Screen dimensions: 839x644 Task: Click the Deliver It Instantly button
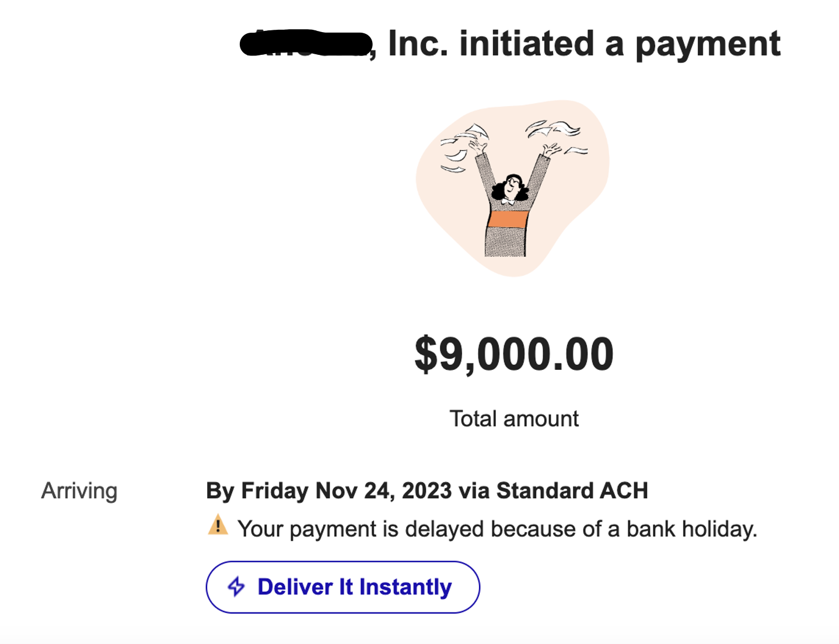[x=342, y=587]
